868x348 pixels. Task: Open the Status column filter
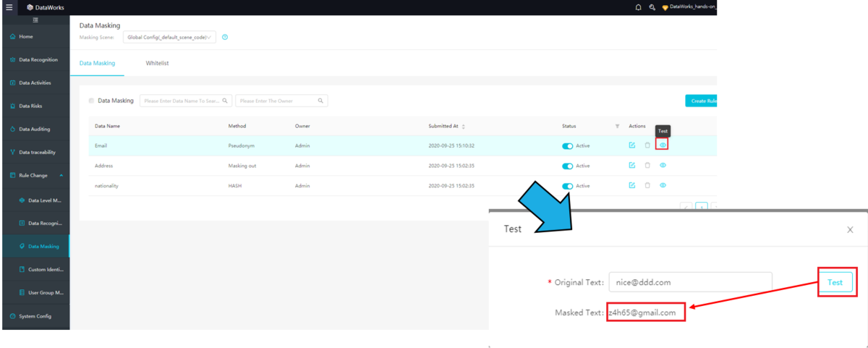pos(617,126)
